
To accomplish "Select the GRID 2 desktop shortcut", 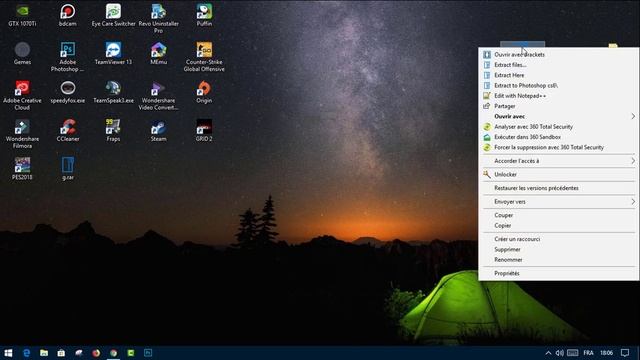I will point(204,130).
